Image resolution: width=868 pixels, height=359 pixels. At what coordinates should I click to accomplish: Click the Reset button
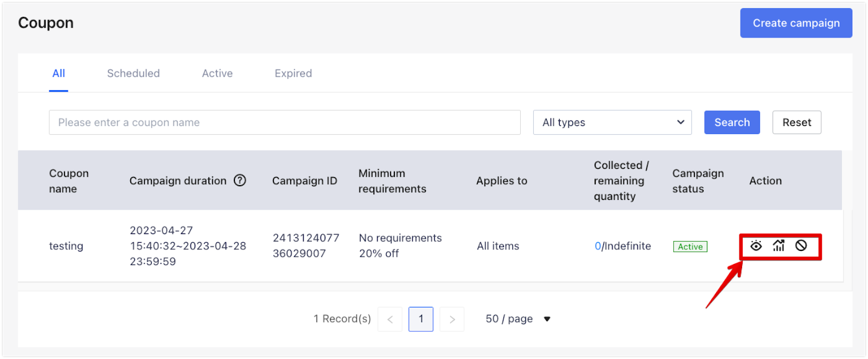coord(796,123)
